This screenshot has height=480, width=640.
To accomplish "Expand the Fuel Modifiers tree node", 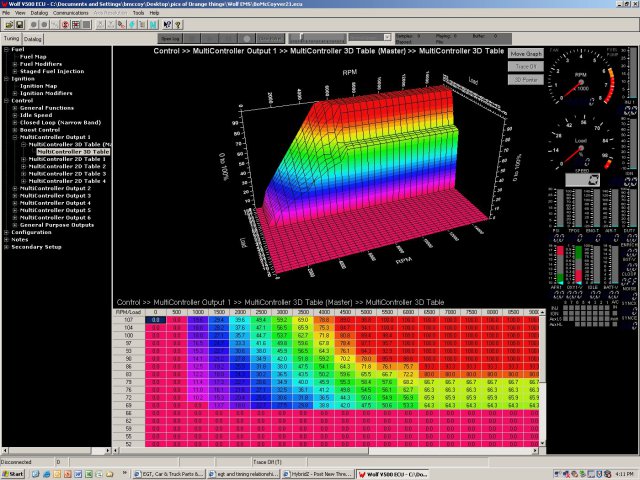I will point(14,64).
